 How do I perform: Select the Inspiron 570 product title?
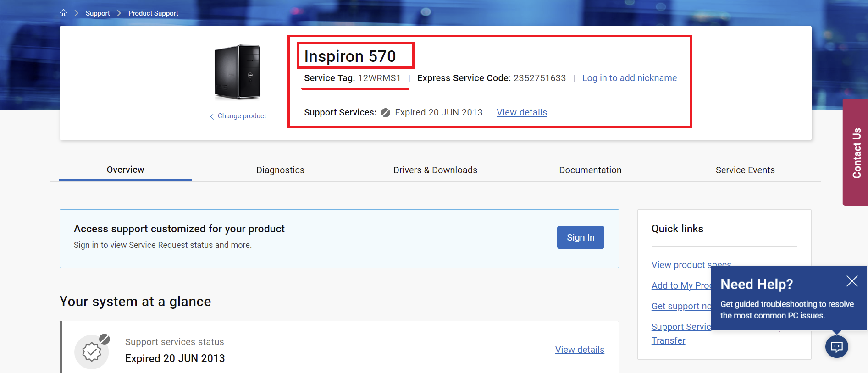[350, 56]
